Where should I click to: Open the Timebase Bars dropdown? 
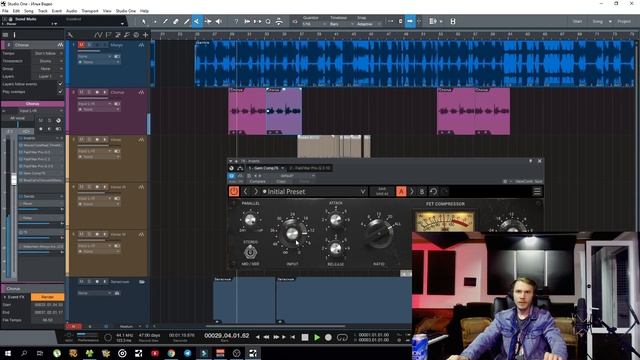341,24
